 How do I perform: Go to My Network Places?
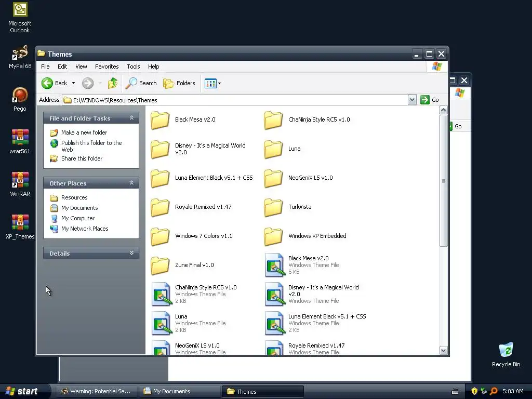79,229
